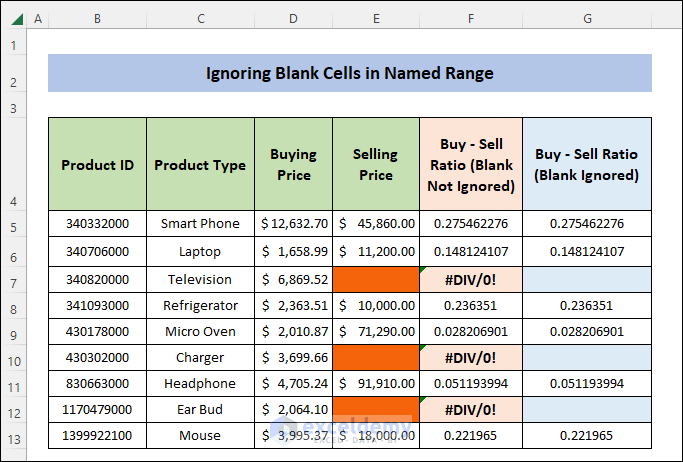Viewport: 683px width, 462px height.
Task: Select column D header
Action: point(293,19)
